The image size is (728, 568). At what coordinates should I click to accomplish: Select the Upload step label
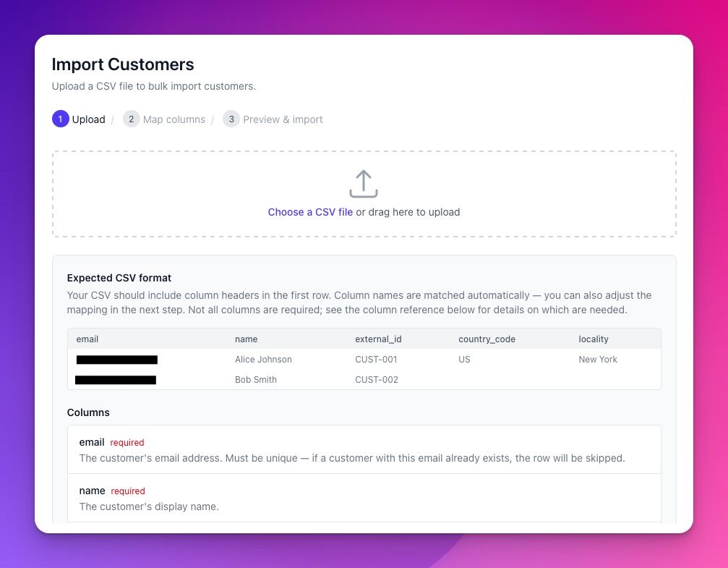pyautogui.click(x=89, y=119)
